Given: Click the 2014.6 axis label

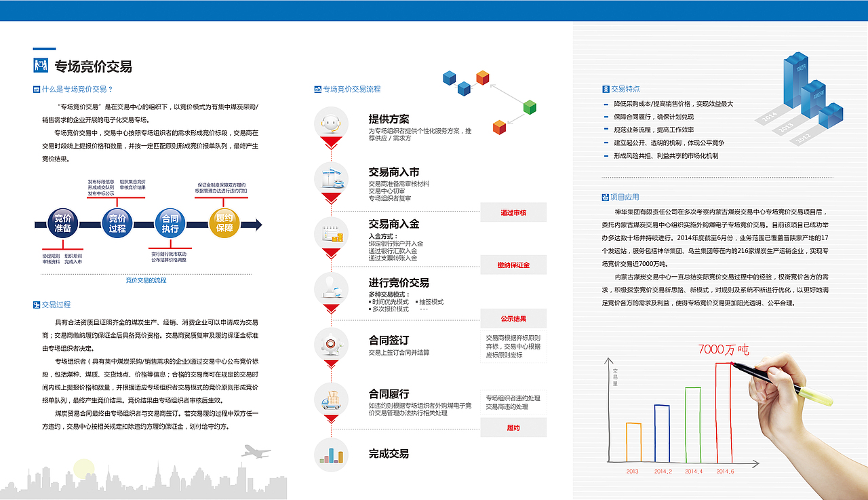Looking at the screenshot, I should 725,471.
